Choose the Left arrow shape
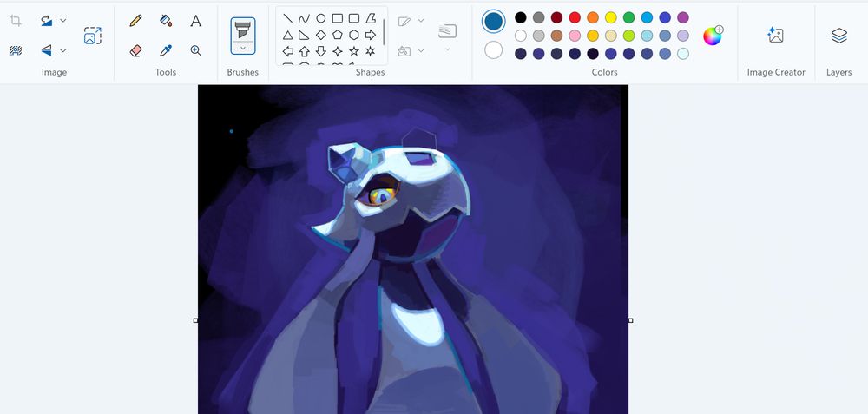The image size is (868, 414). pyautogui.click(x=288, y=51)
